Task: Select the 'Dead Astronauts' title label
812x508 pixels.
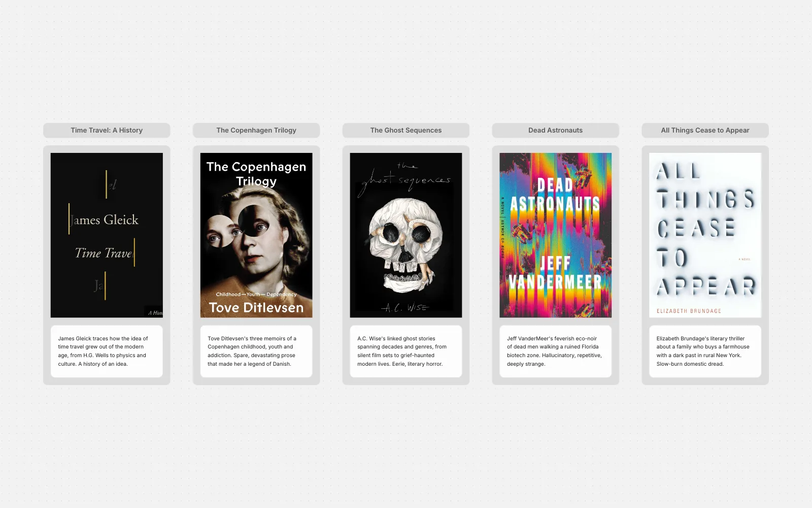Action: (x=556, y=130)
